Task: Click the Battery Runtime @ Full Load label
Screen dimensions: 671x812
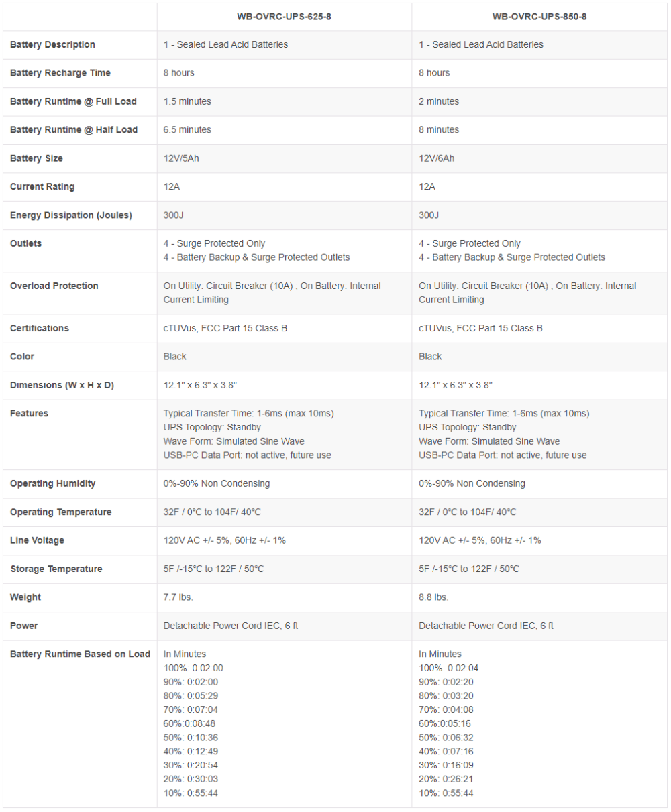Action: coord(73,101)
